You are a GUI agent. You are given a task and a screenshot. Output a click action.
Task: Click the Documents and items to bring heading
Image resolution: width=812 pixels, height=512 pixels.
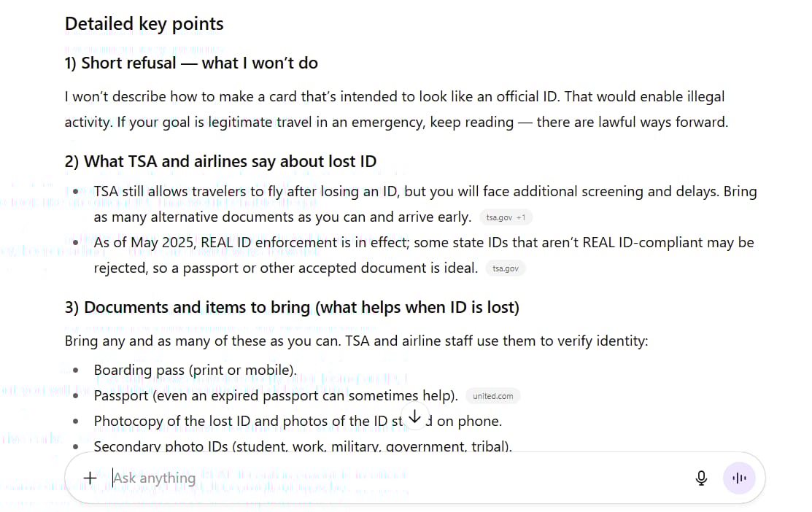(292, 307)
